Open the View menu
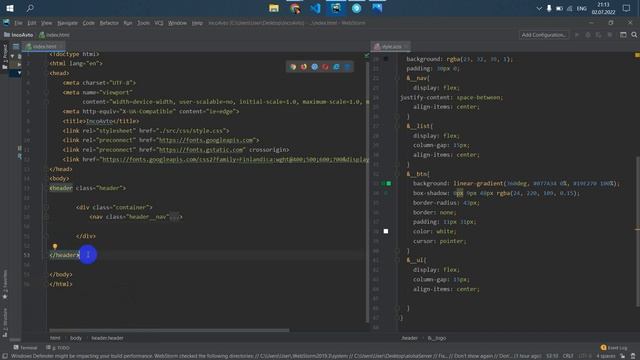The height and width of the screenshot is (360, 640). pos(47,23)
